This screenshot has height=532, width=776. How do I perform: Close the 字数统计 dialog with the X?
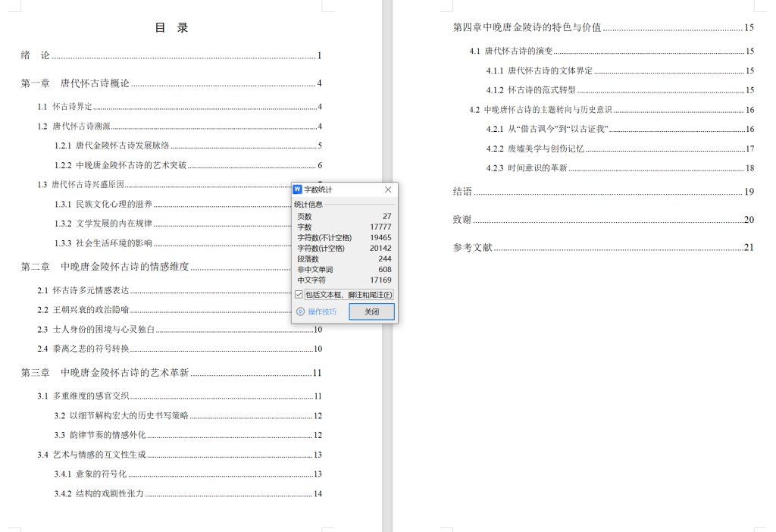(387, 189)
